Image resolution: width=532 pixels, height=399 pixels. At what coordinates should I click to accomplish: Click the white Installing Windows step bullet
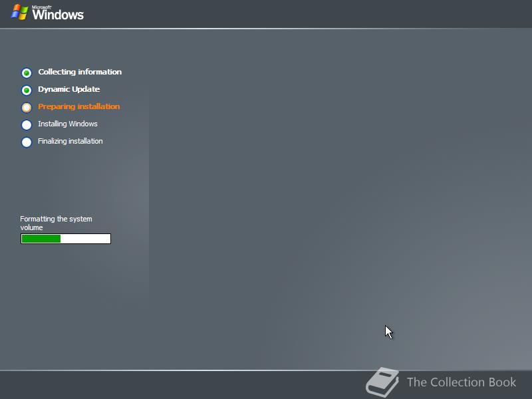pyautogui.click(x=27, y=124)
